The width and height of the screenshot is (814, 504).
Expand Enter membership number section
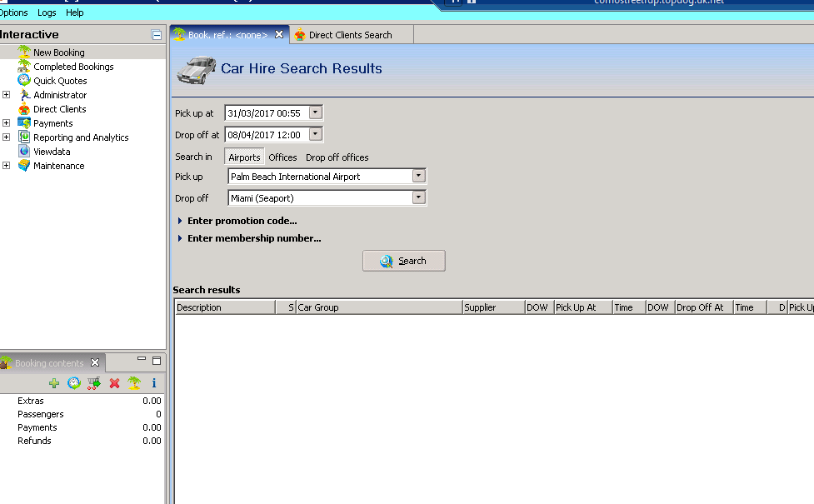[180, 238]
